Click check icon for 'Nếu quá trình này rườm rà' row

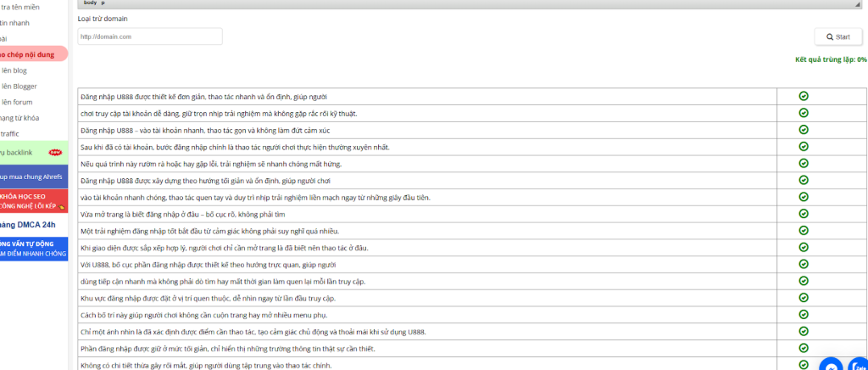tap(804, 163)
